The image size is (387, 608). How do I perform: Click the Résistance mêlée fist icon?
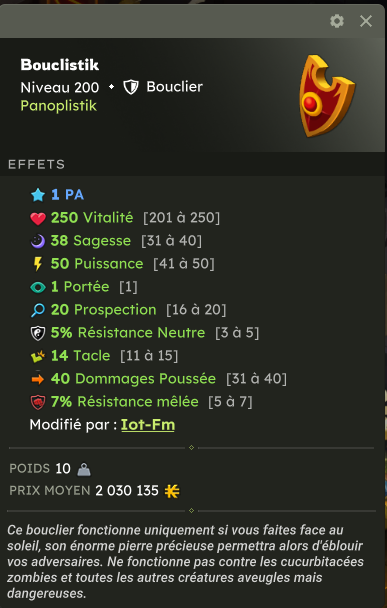click(x=38, y=402)
